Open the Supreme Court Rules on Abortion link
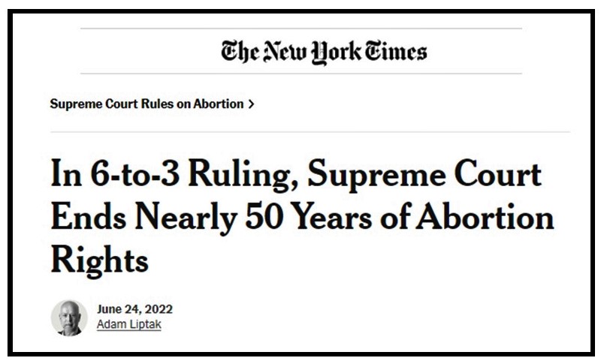This screenshot has height=364, width=601. pyautogui.click(x=146, y=104)
